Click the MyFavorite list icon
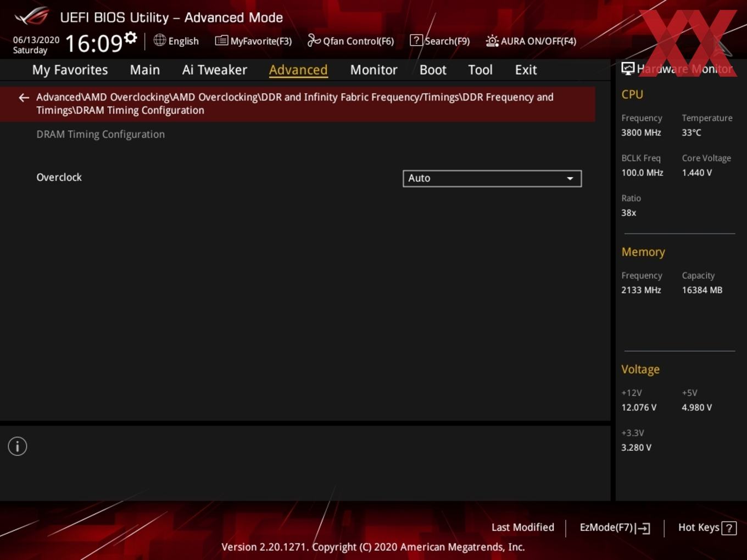The height and width of the screenshot is (560, 747). pyautogui.click(x=221, y=41)
